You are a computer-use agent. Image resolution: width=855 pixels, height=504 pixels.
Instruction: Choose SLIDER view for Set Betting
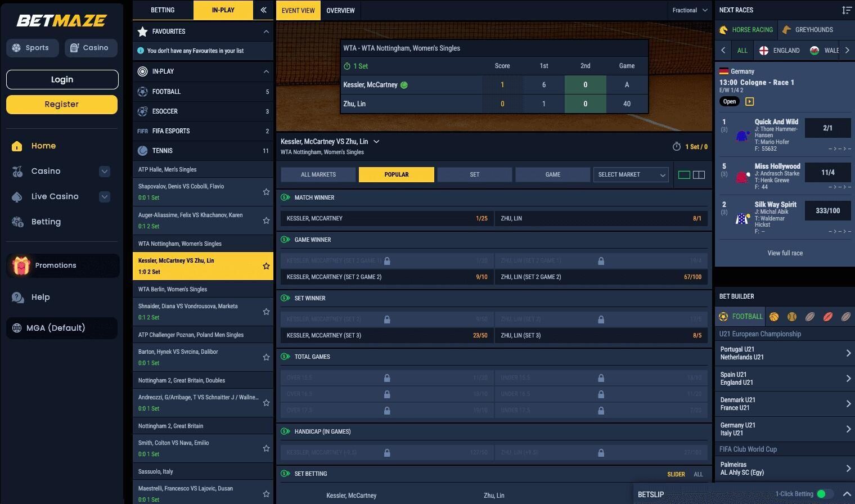pyautogui.click(x=676, y=474)
